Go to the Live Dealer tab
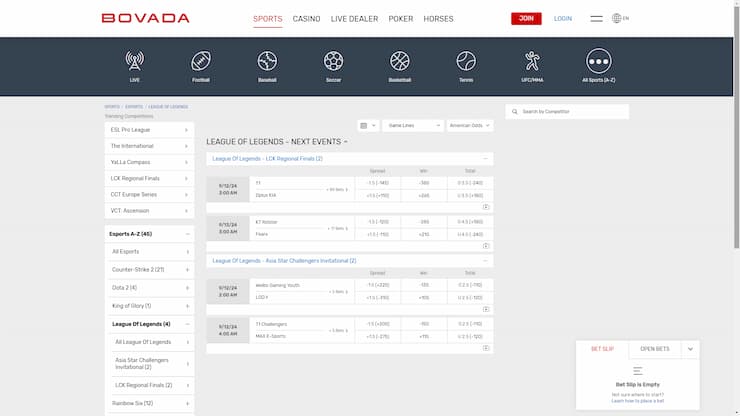This screenshot has height=416, width=740. 354,19
